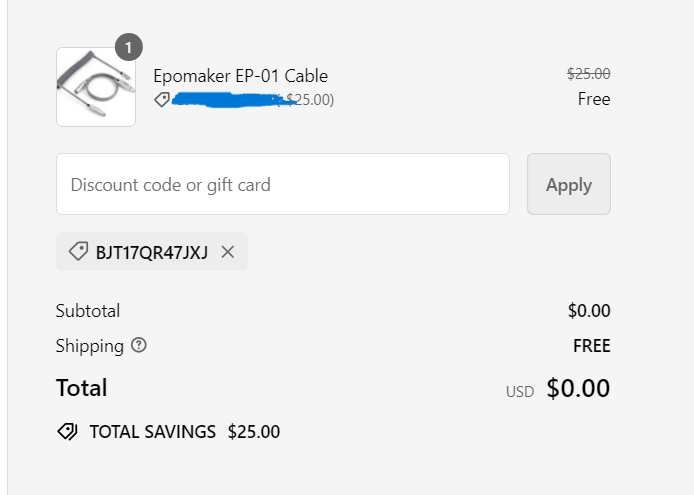Click the quantity badge showing 1
The image size is (694, 495).
(129, 46)
